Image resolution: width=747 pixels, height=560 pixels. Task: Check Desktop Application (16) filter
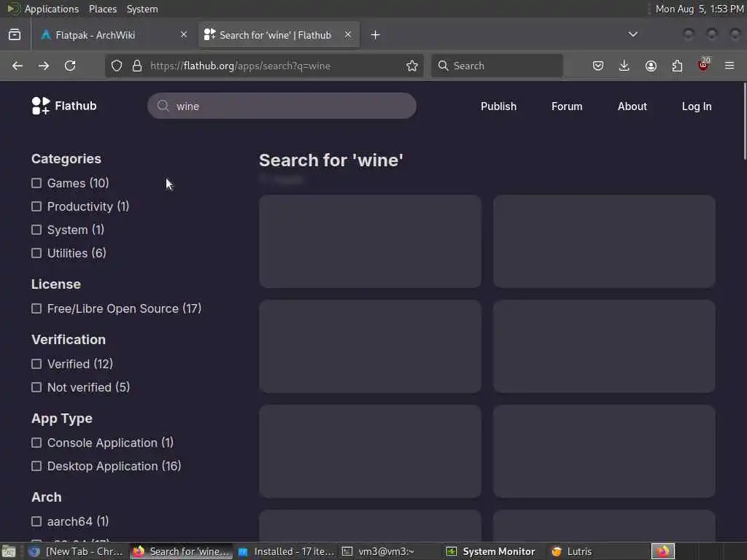coord(36,466)
